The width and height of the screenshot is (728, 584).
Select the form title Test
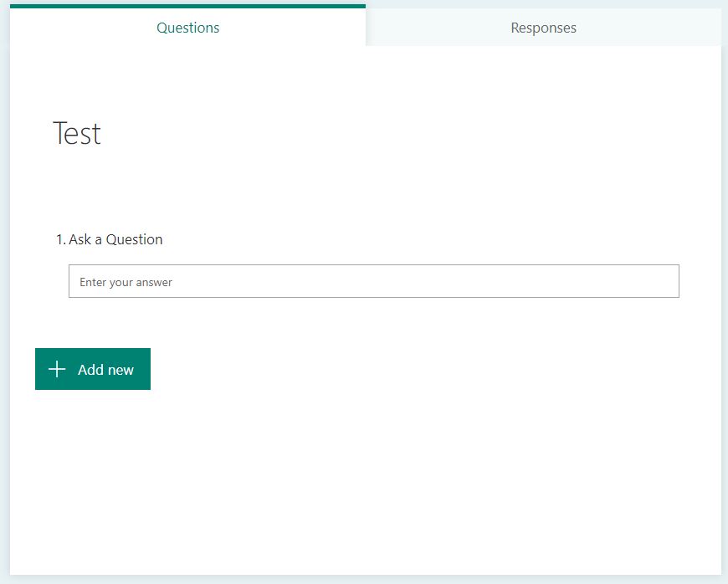tap(77, 133)
